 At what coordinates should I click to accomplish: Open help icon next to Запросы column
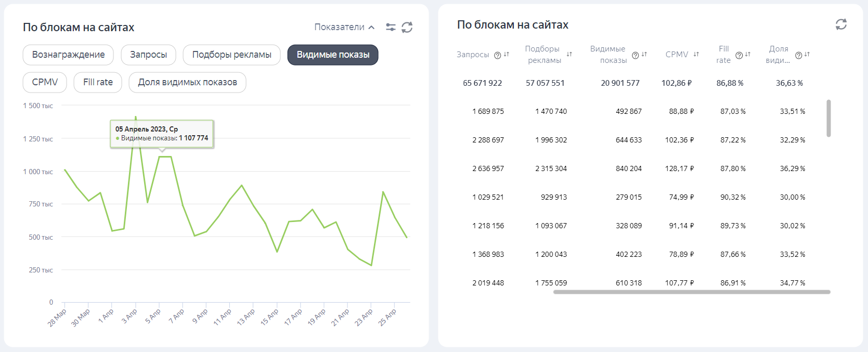(497, 55)
